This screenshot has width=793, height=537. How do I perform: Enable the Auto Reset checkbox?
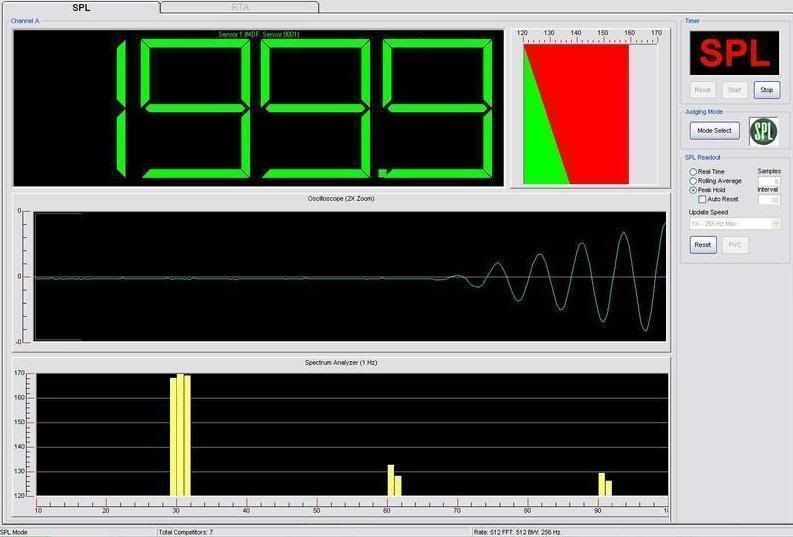[x=702, y=199]
